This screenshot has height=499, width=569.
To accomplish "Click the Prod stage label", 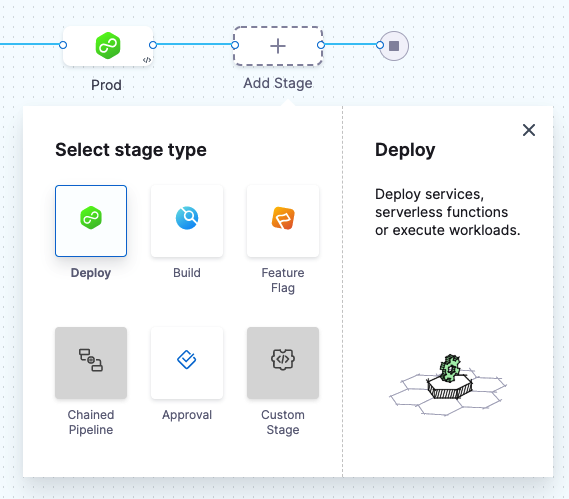I will [x=106, y=85].
